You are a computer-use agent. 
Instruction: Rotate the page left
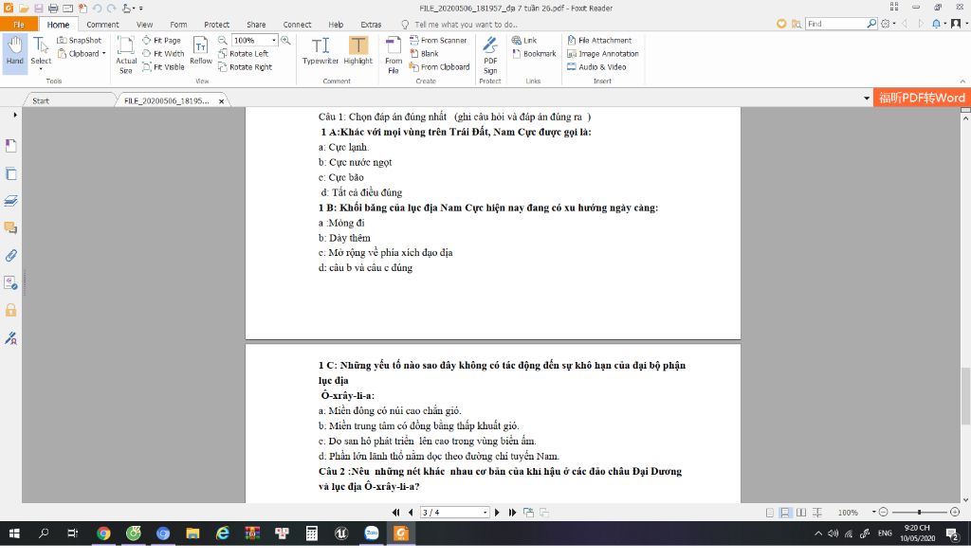(x=244, y=54)
